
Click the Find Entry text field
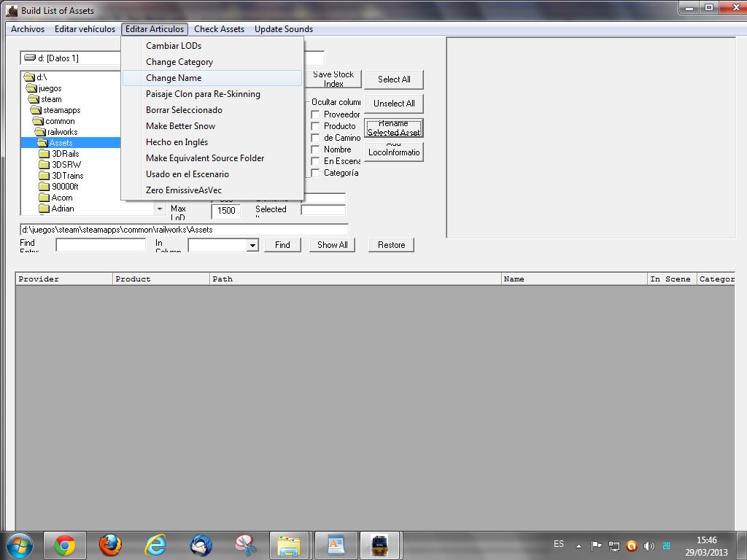(101, 245)
